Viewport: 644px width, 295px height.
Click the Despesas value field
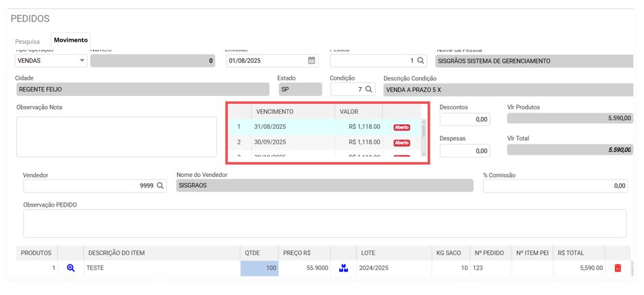[x=465, y=151]
